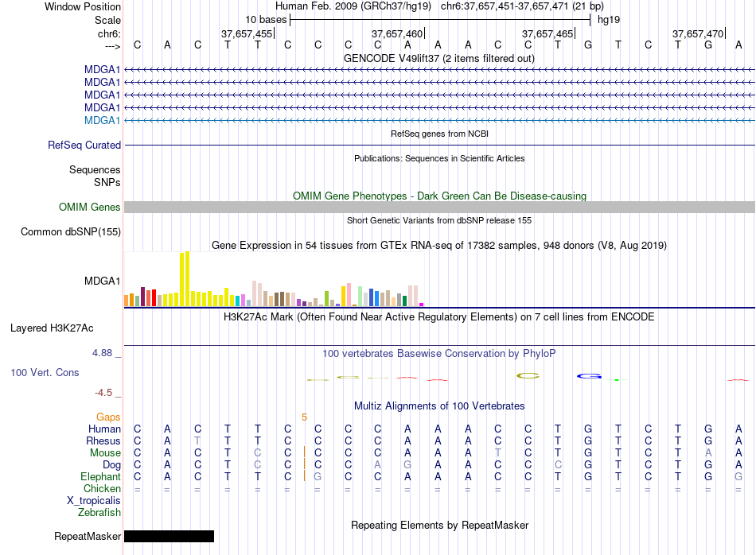Click the -4.5 lower scale value

pyautogui.click(x=103, y=393)
